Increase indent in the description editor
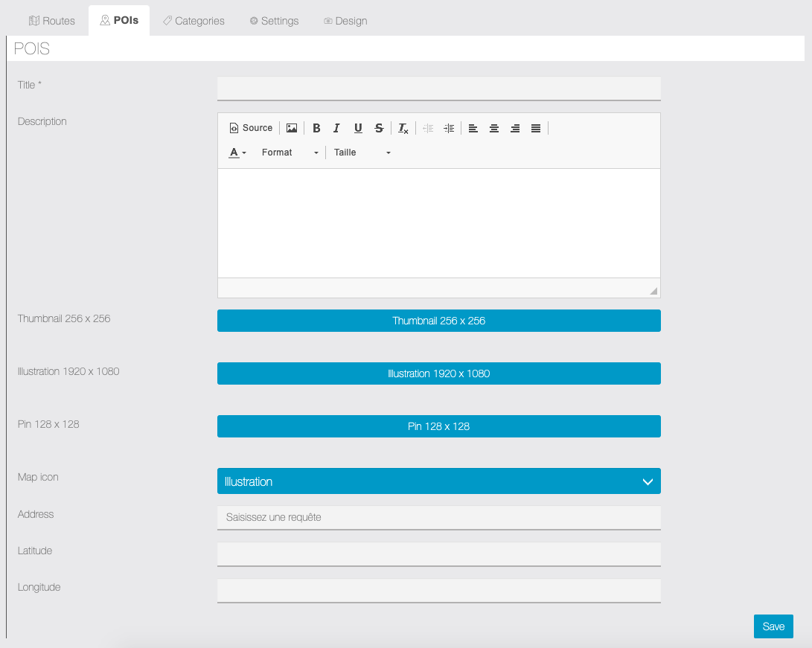Viewport: 812px width, 648px height. point(449,128)
